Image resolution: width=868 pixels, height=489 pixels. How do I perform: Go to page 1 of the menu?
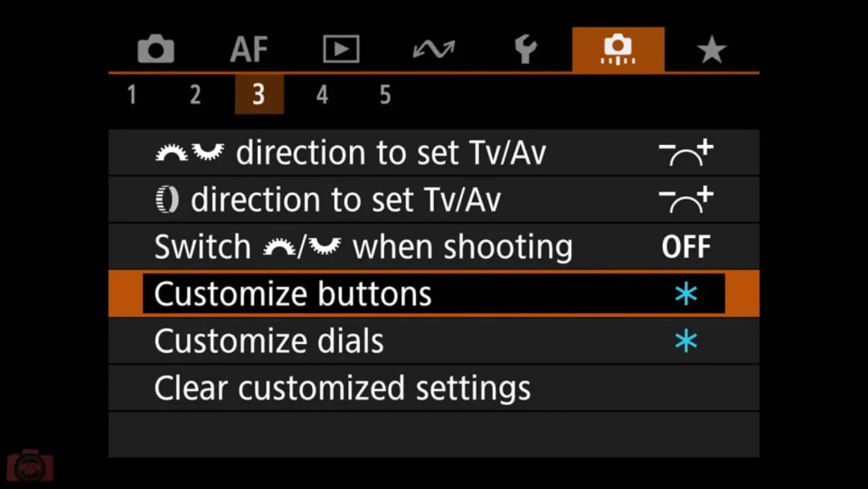pyautogui.click(x=132, y=95)
